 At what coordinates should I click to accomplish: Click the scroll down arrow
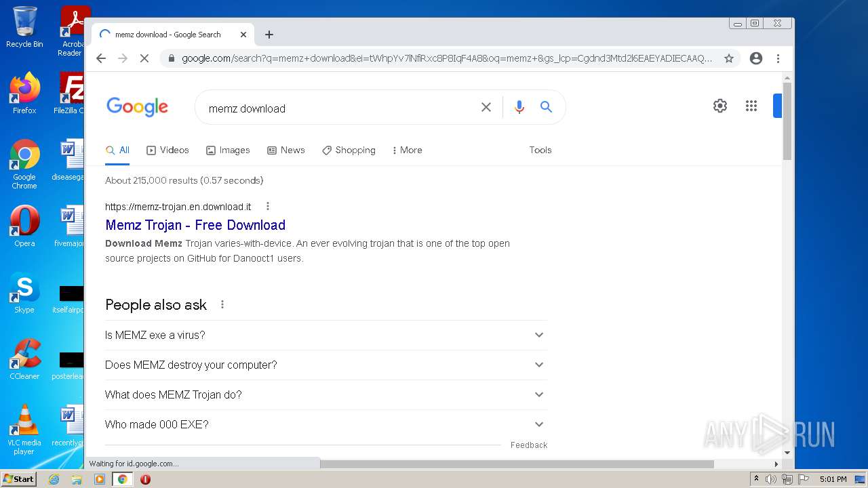(787, 453)
